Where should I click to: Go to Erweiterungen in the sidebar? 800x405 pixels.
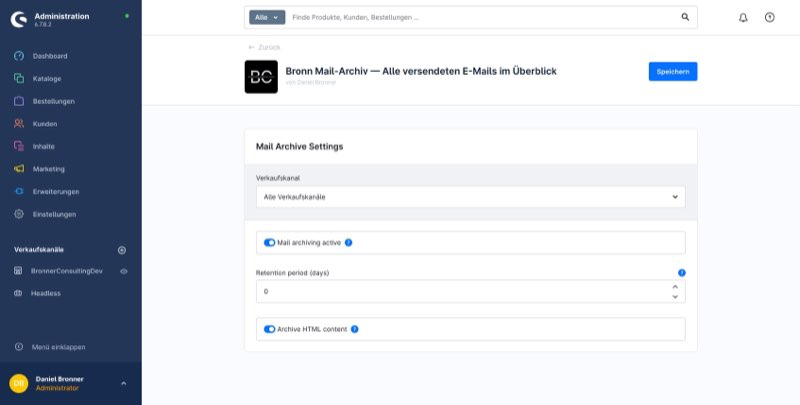pyautogui.click(x=55, y=191)
